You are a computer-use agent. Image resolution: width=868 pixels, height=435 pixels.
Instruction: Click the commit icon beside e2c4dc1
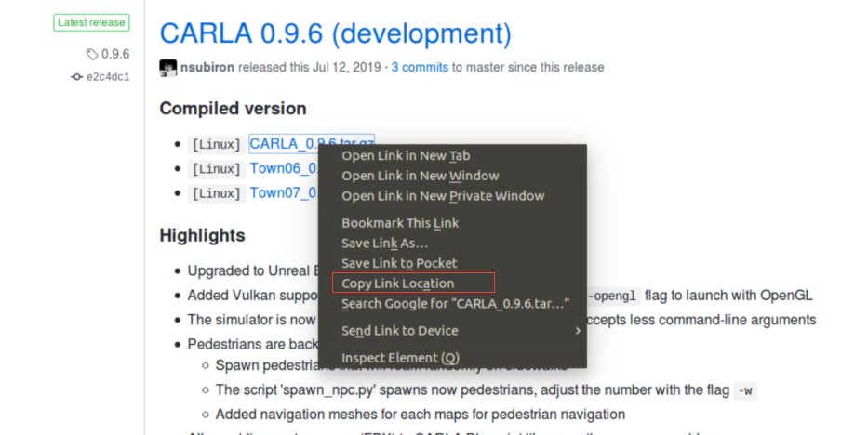pos(76,76)
